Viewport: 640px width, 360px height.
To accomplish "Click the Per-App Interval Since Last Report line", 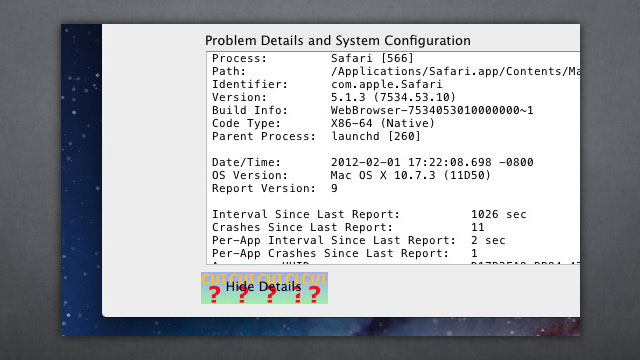I will [x=358, y=240].
